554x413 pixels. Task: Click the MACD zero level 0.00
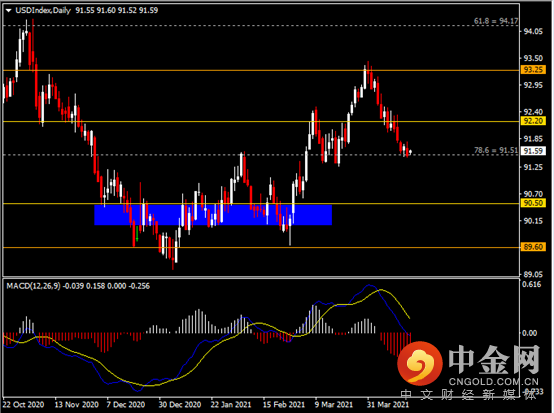[x=529, y=333]
